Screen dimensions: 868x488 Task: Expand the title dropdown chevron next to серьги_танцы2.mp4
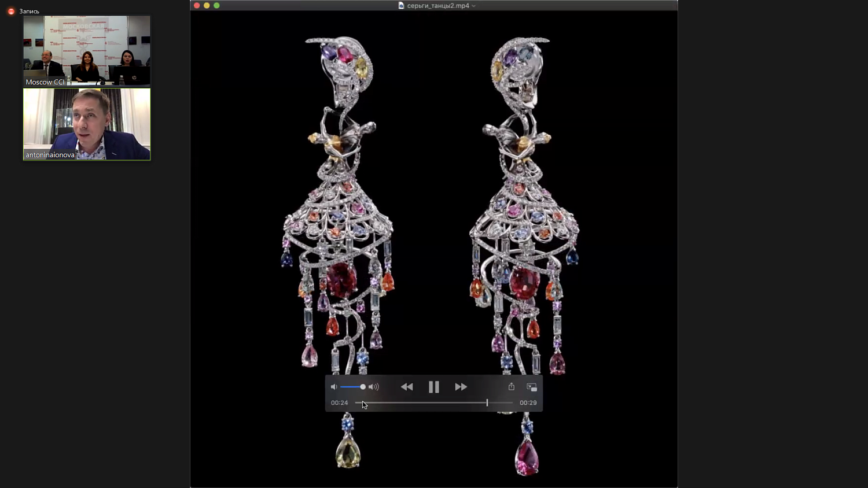pos(474,6)
